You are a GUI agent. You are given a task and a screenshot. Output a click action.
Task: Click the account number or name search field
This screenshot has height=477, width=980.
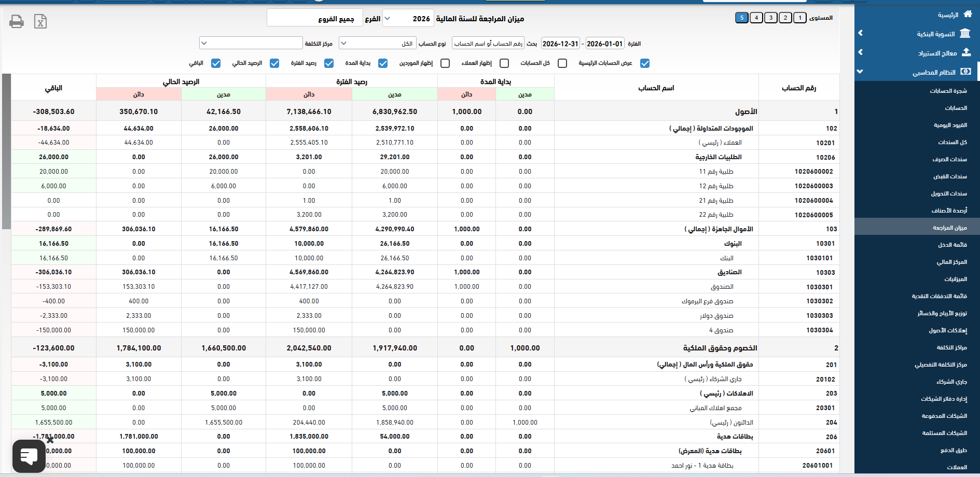[488, 44]
